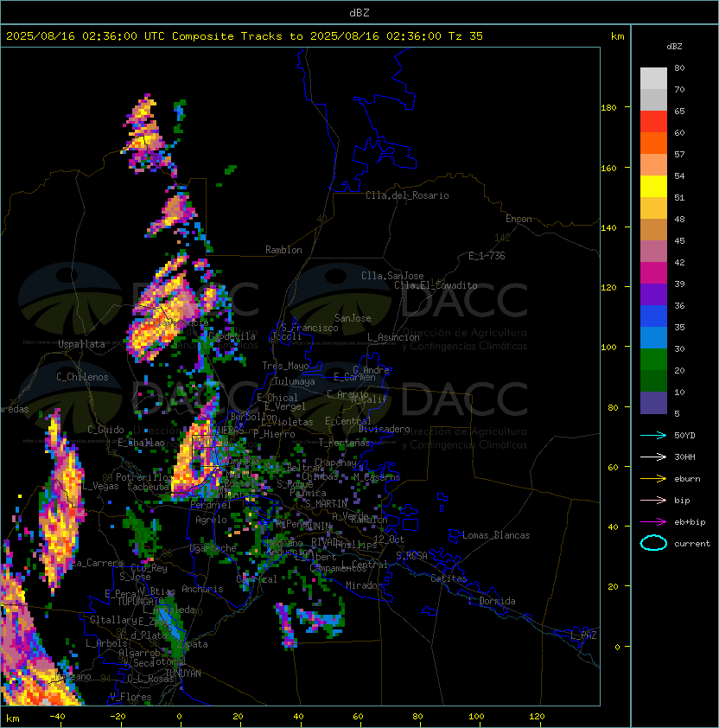Click the 'TUNUYAN' map label
This screenshot has height=728, width=719.
tap(183, 674)
